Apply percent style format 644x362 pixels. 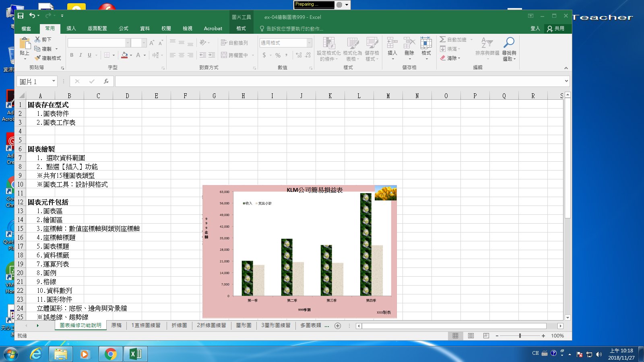point(278,55)
